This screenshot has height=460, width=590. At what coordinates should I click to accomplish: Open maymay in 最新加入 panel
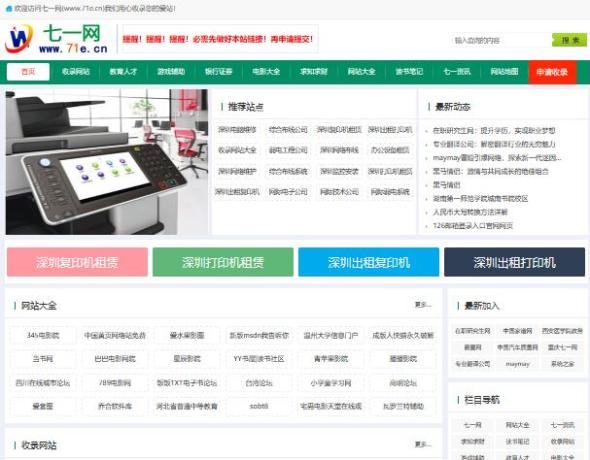[517, 364]
